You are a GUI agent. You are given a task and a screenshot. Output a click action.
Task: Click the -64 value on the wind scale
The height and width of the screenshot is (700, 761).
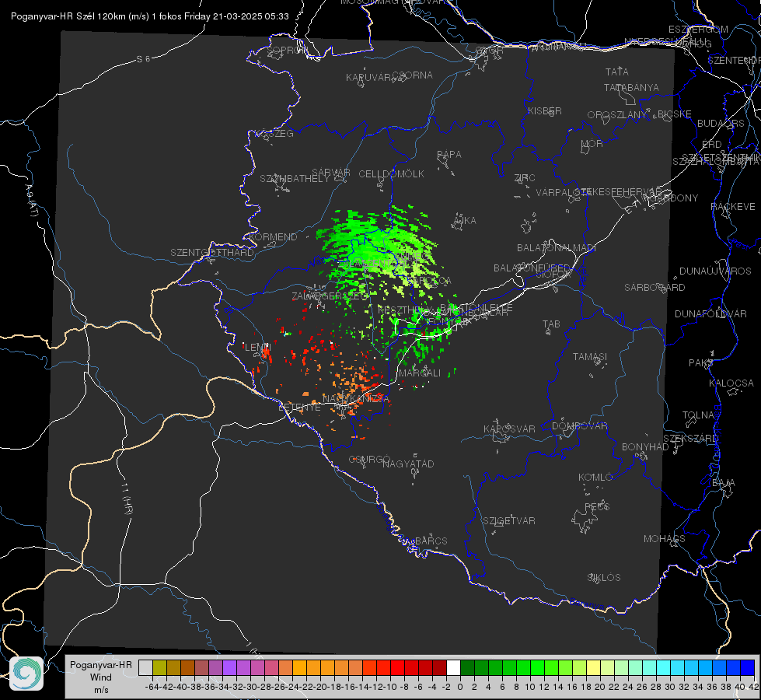pyautogui.click(x=152, y=687)
